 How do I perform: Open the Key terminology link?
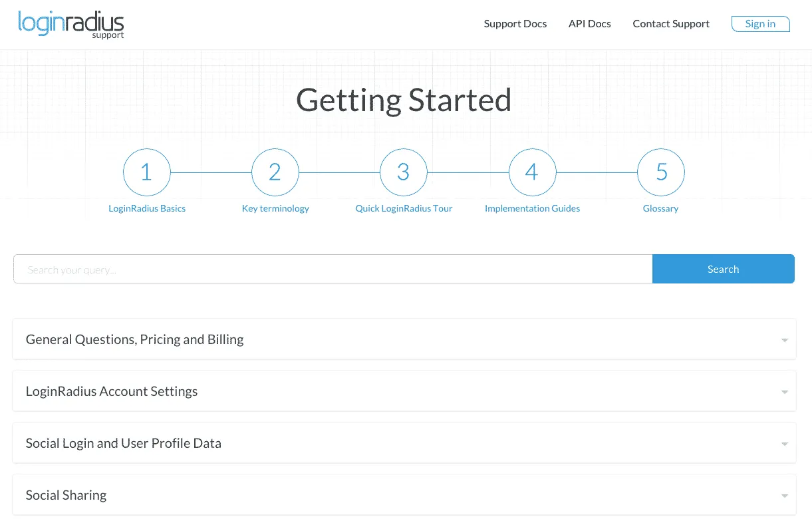[275, 208]
